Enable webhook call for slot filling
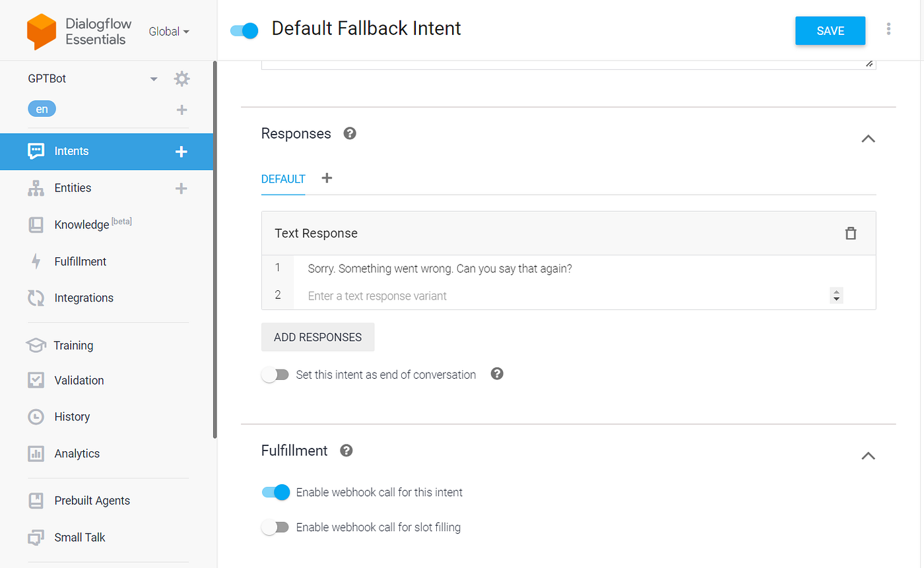The width and height of the screenshot is (924, 568). coord(275,527)
